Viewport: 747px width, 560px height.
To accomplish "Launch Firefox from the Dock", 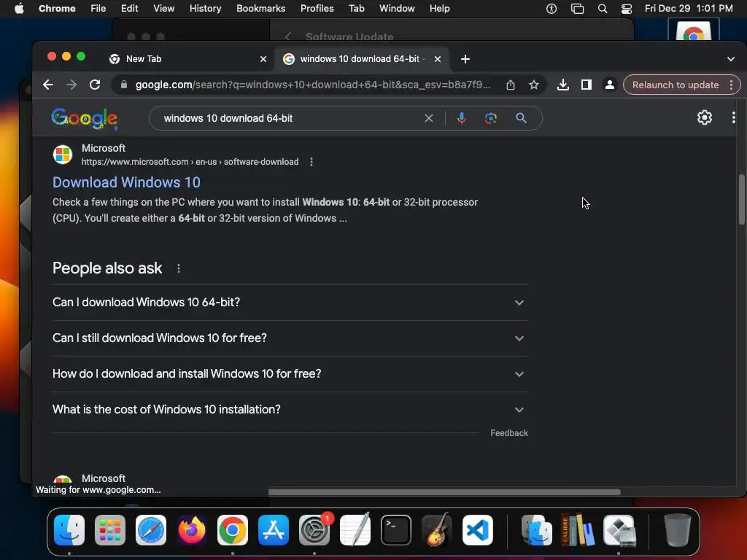I will click(x=192, y=530).
